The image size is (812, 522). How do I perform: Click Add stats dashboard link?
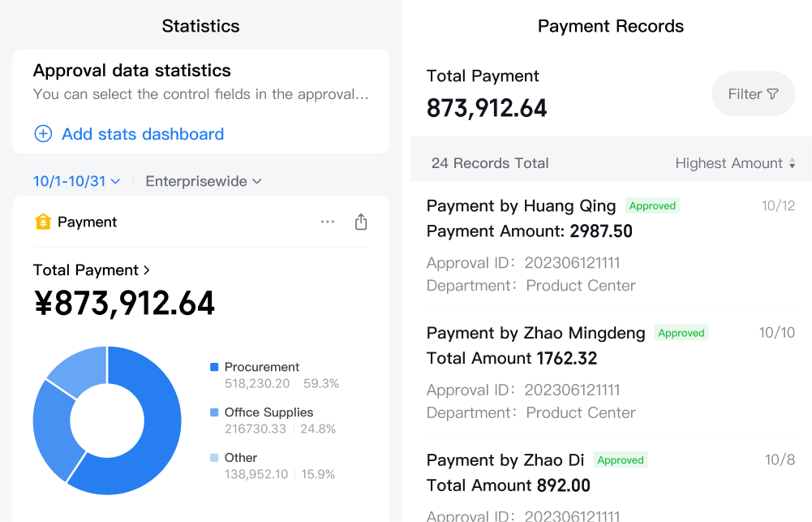click(143, 134)
